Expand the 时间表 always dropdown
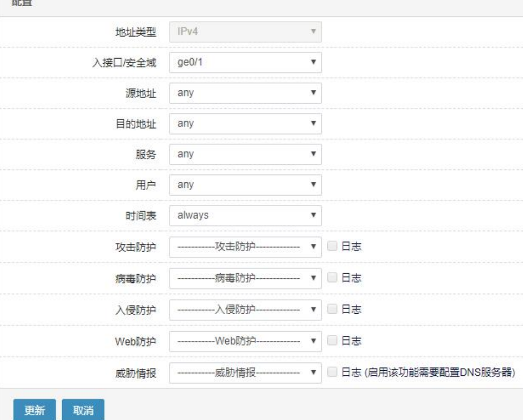 point(245,216)
